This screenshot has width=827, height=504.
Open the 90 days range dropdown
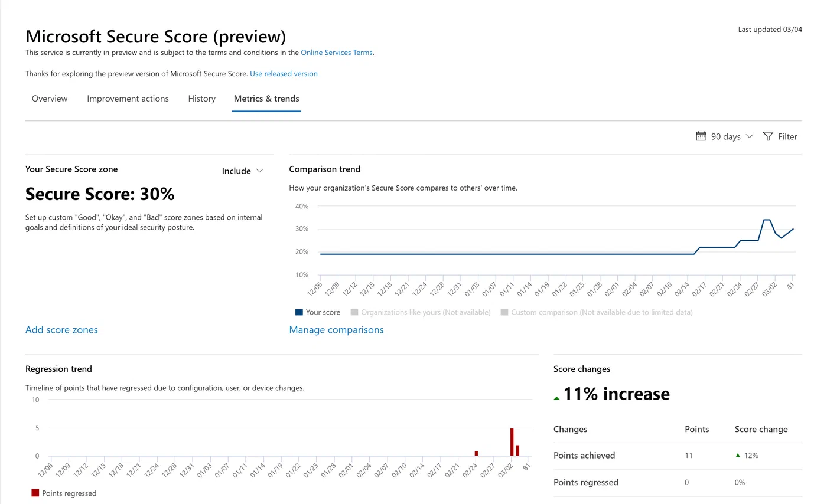725,136
